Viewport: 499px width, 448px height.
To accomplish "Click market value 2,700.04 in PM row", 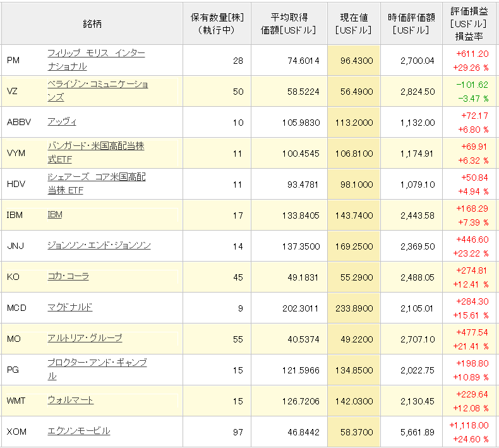I will coord(418,61).
